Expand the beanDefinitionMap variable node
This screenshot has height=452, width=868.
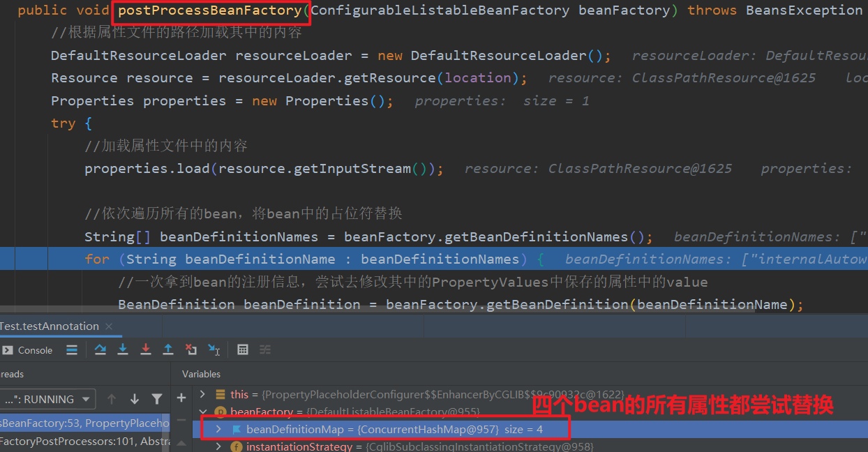tap(218, 429)
